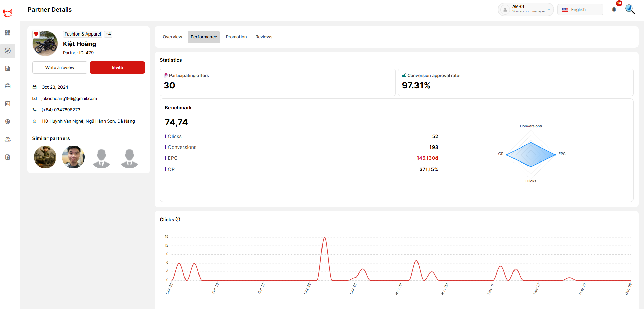This screenshot has width=644, height=309.
Task: Open the dashboard grid icon in sidebar
Action: coord(8,33)
